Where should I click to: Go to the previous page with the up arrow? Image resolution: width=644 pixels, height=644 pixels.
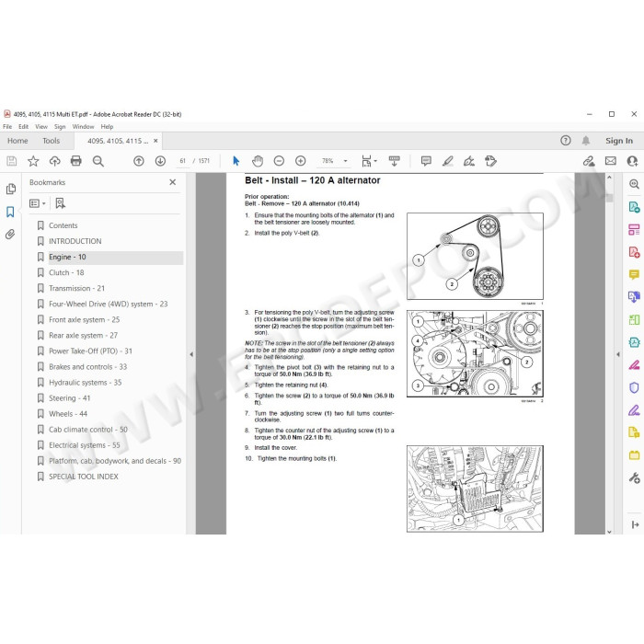click(139, 161)
